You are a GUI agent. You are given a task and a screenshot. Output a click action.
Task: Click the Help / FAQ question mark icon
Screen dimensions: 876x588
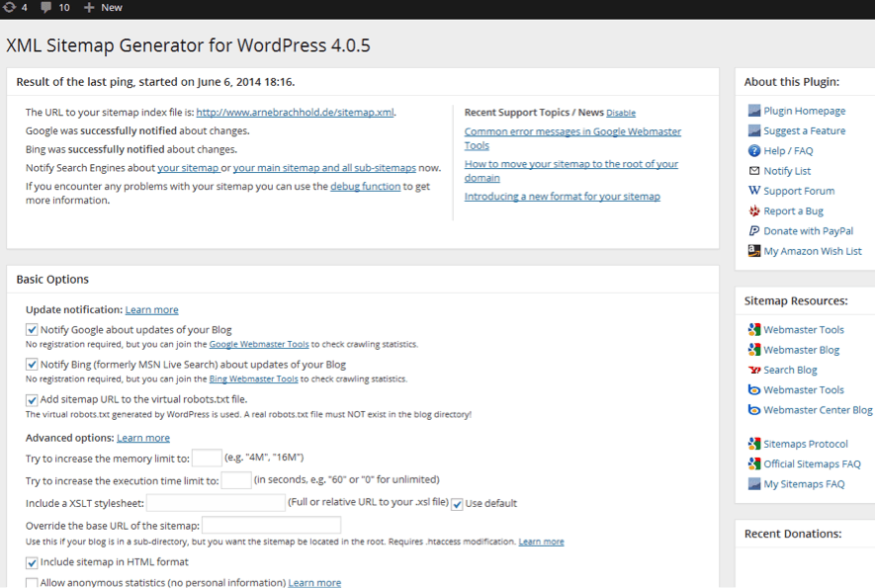pyautogui.click(x=754, y=151)
